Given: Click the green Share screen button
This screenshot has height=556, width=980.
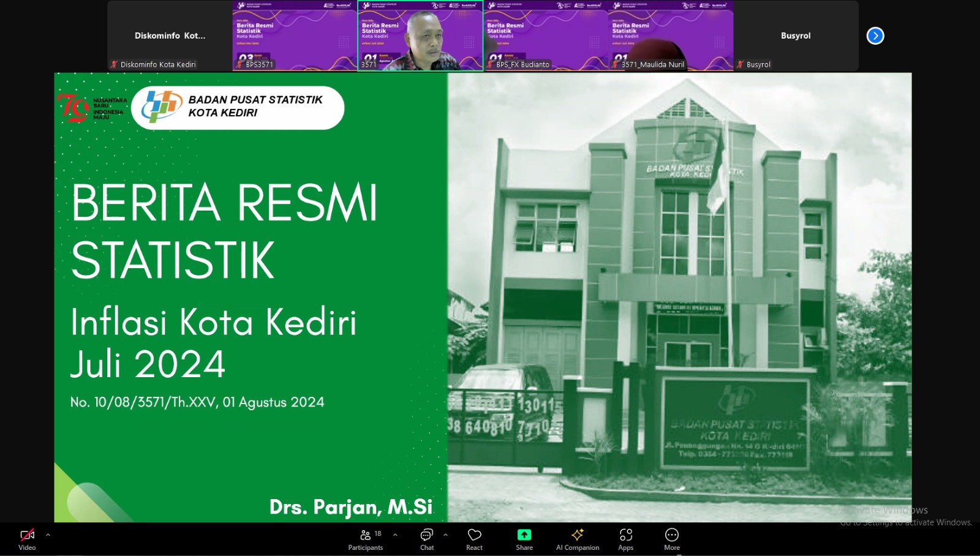Looking at the screenshot, I should [x=524, y=539].
